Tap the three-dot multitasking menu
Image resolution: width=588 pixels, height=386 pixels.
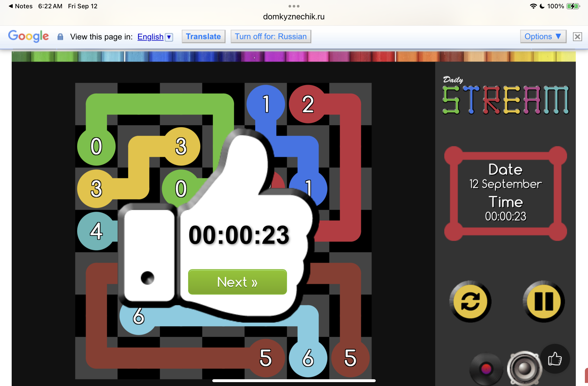pyautogui.click(x=294, y=6)
